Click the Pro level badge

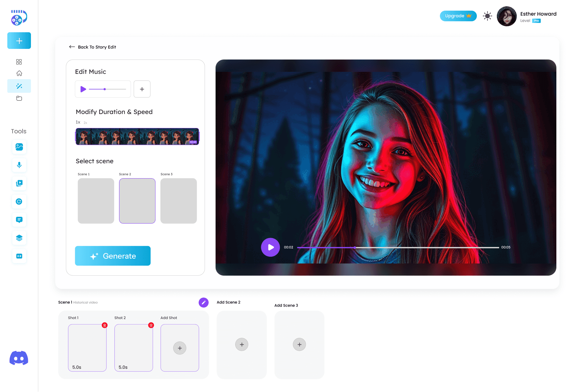click(x=536, y=21)
